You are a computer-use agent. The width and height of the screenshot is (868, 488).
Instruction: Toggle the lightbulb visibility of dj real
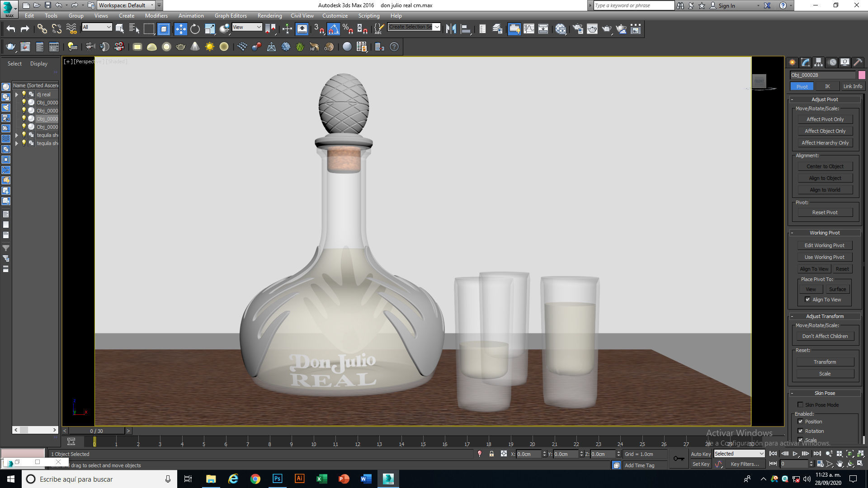tap(24, 94)
